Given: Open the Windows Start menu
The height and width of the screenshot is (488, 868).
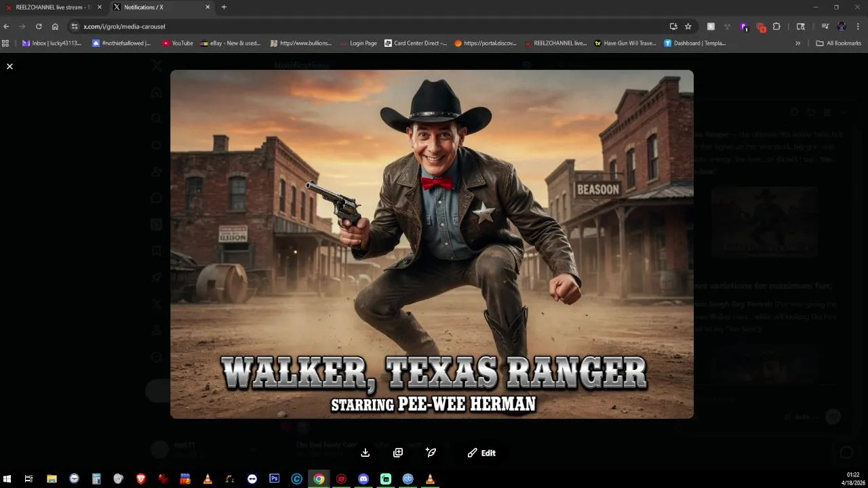Looking at the screenshot, I should pyautogui.click(x=7, y=479).
